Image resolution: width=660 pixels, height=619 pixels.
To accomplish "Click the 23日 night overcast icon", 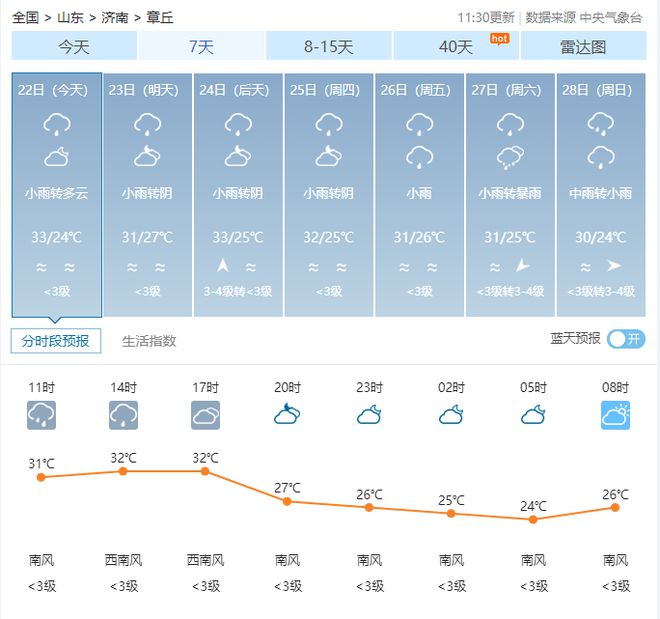I will point(147,156).
